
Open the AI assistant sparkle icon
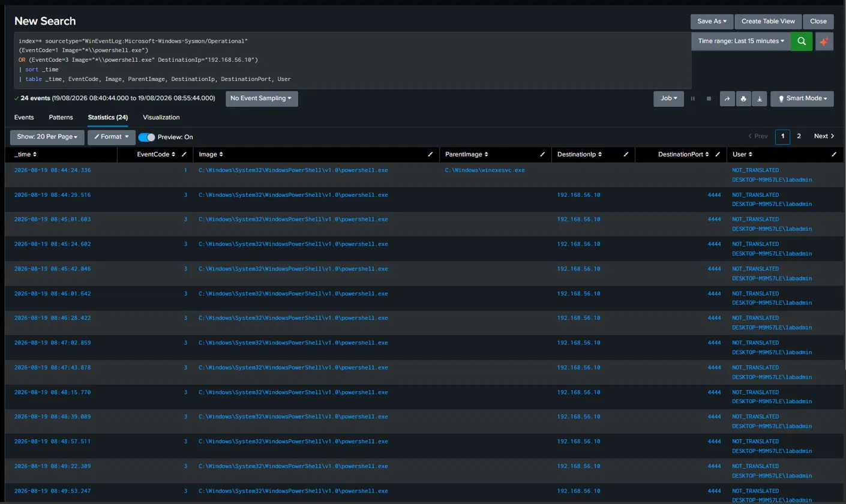pyautogui.click(x=824, y=41)
